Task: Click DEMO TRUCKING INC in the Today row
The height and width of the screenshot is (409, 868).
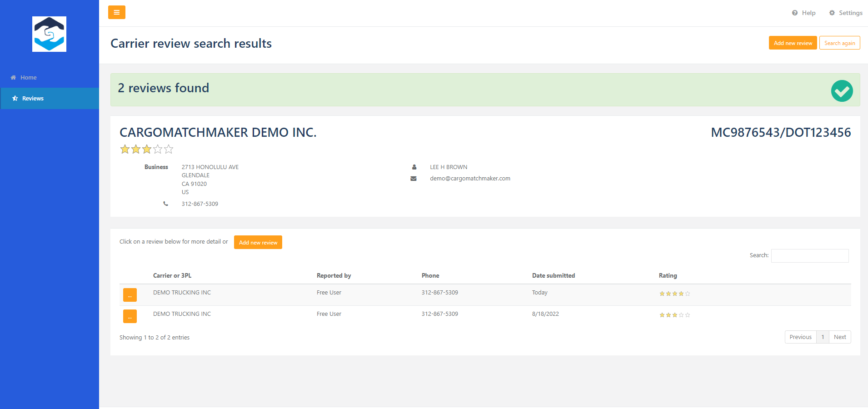Action: (x=182, y=293)
